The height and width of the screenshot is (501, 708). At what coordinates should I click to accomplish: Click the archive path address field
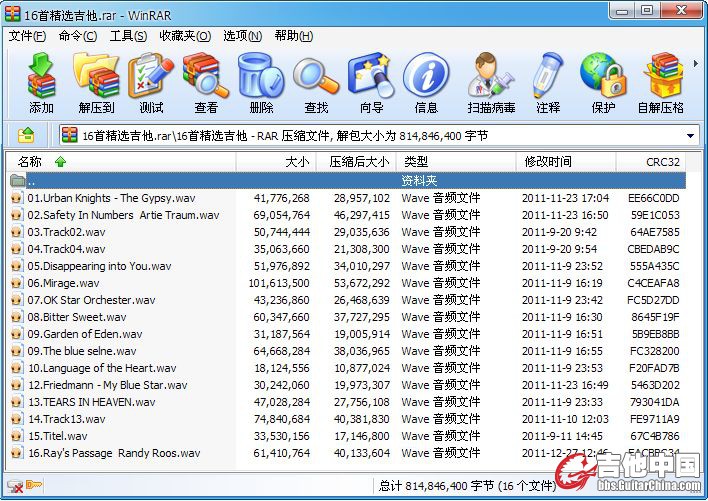[x=379, y=135]
